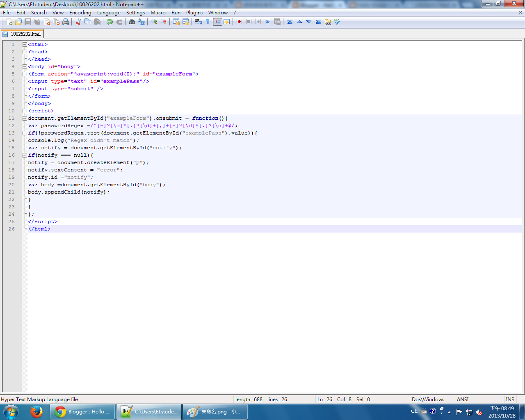This screenshot has width=525, height=420.
Task: Switch to the Paint 未命名.png taskbar button
Action: 215,412
